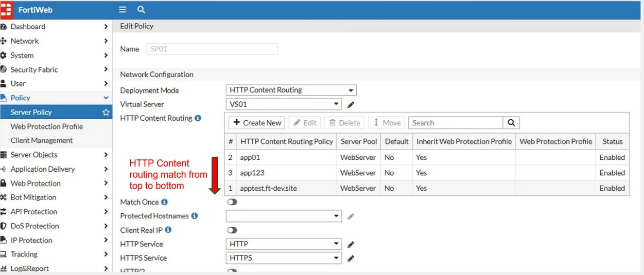
Task: Edit HTTPS Service via pencil icon
Action: pyautogui.click(x=351, y=258)
